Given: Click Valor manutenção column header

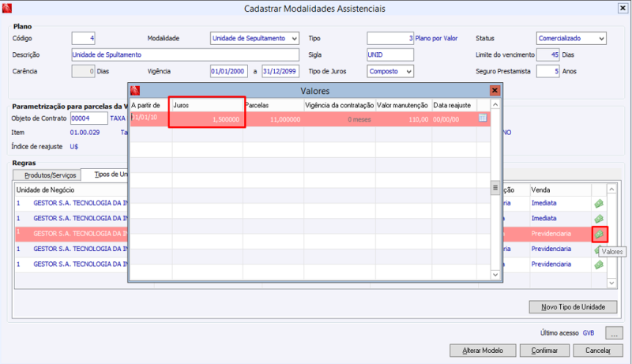Looking at the screenshot, I should [x=404, y=105].
